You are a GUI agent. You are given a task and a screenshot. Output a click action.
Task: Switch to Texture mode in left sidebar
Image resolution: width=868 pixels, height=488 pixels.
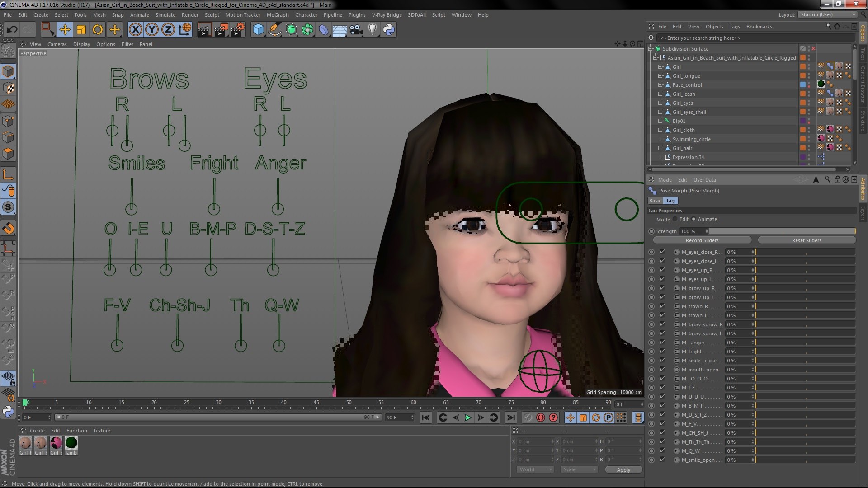[8, 88]
